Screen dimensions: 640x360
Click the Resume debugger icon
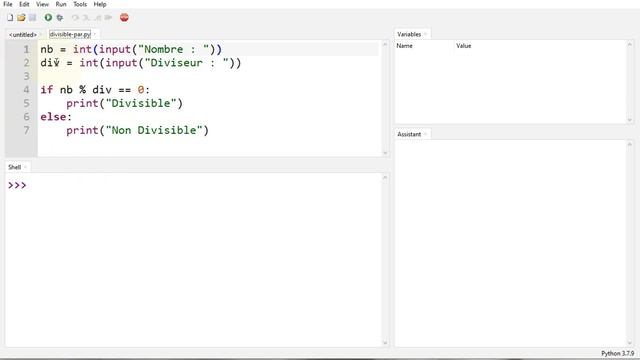click(108, 18)
